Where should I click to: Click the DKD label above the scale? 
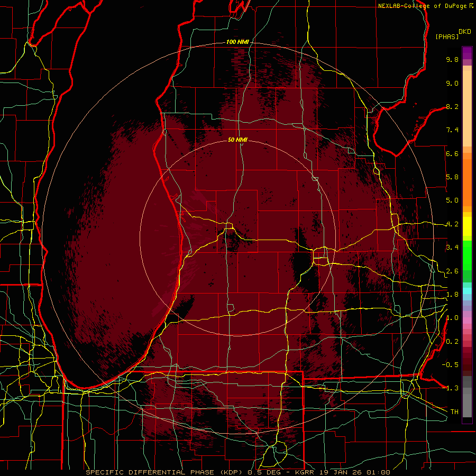465,32
